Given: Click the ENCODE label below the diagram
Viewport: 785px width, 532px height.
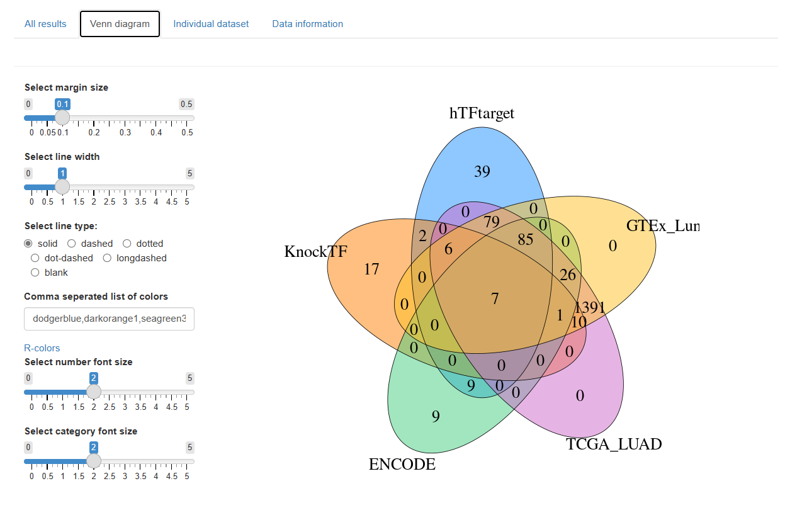Looking at the screenshot, I should coord(402,465).
